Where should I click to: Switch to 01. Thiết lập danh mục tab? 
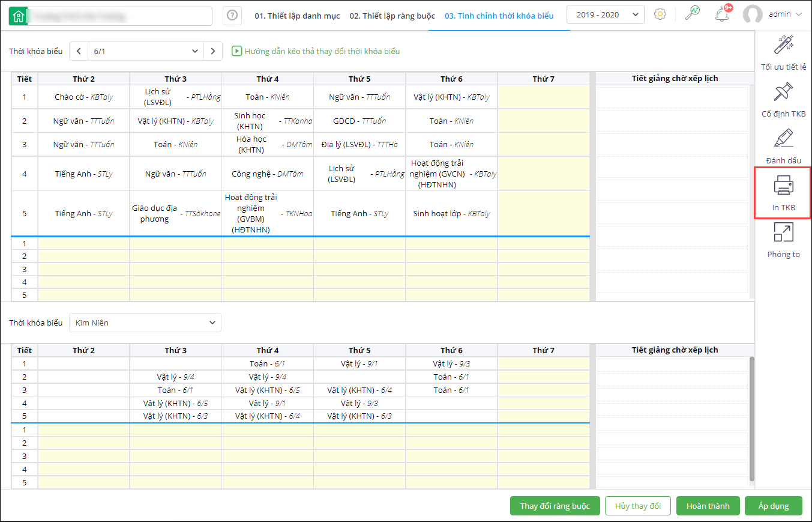[297, 16]
